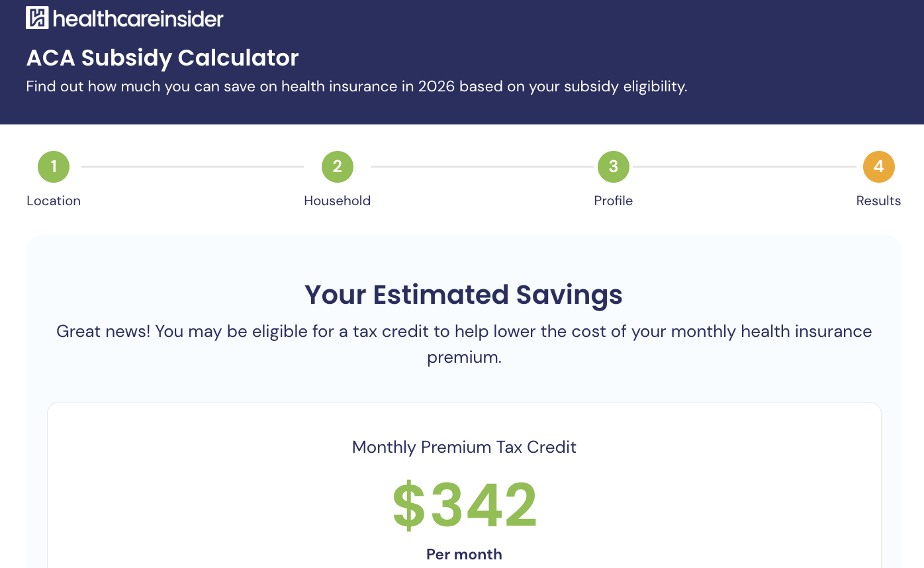
Task: Click the $342 credit amount
Action: (x=464, y=505)
